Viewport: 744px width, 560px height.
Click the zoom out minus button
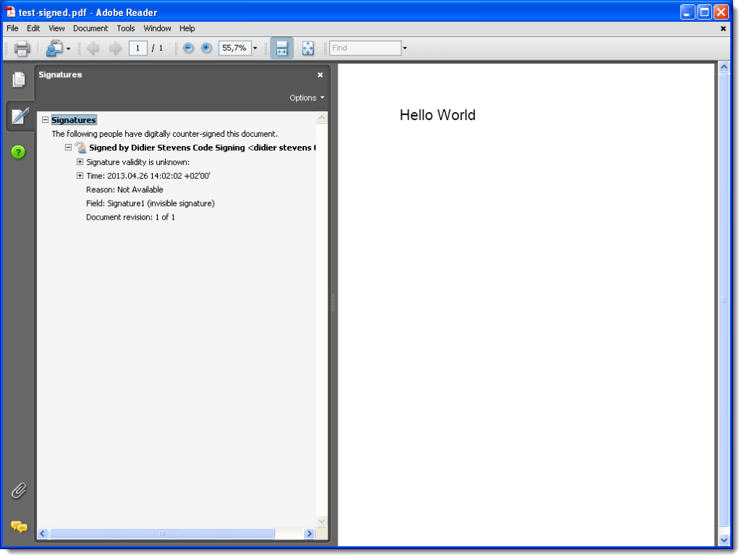pos(188,48)
